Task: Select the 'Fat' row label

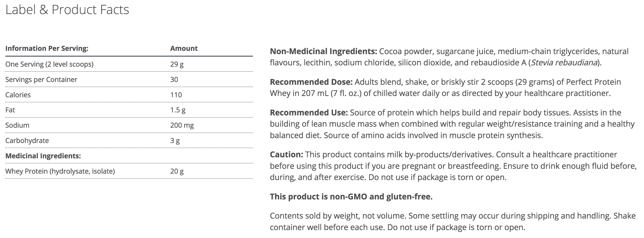Action: click(10, 110)
